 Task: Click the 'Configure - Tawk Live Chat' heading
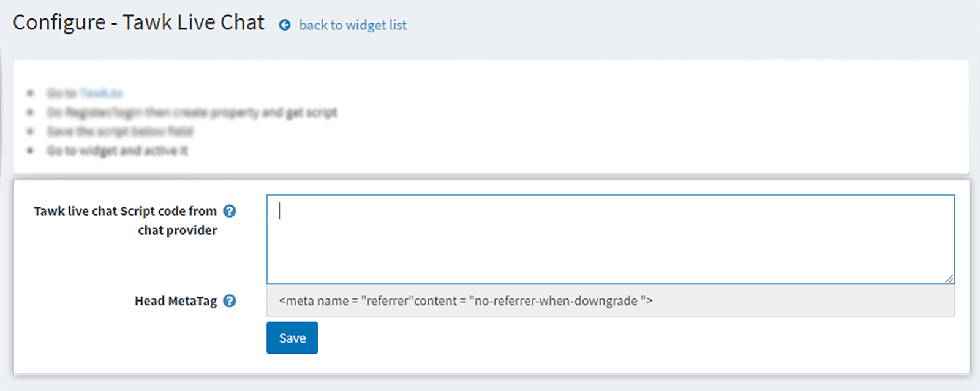139,23
